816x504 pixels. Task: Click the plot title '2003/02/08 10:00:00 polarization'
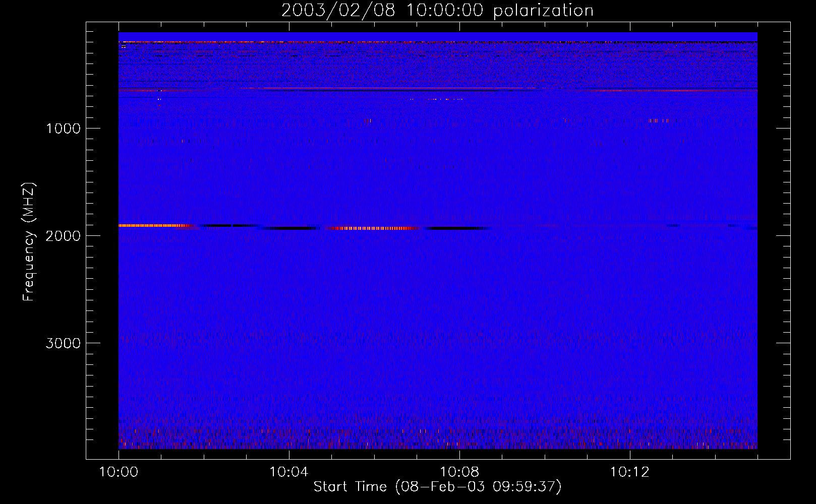(x=437, y=10)
